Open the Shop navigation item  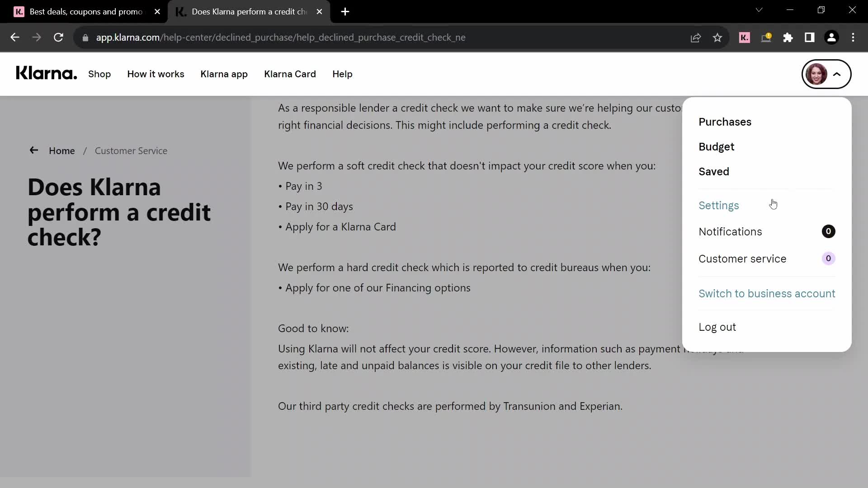[x=99, y=74]
